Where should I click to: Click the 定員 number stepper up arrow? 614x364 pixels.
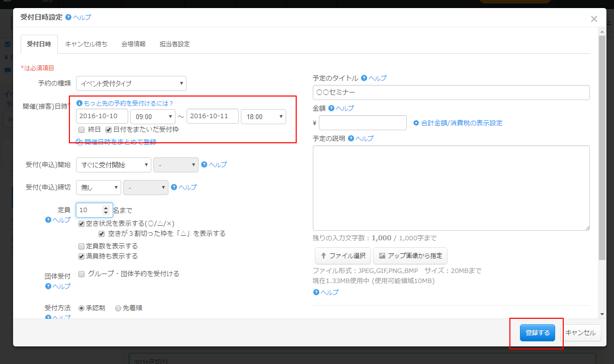pyautogui.click(x=106, y=207)
